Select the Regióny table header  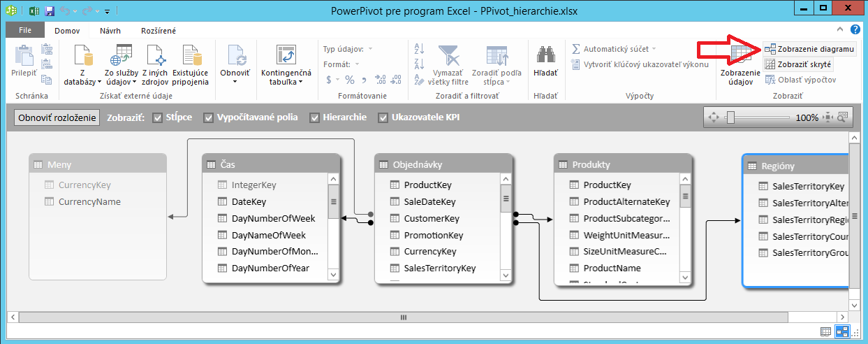[x=797, y=165]
